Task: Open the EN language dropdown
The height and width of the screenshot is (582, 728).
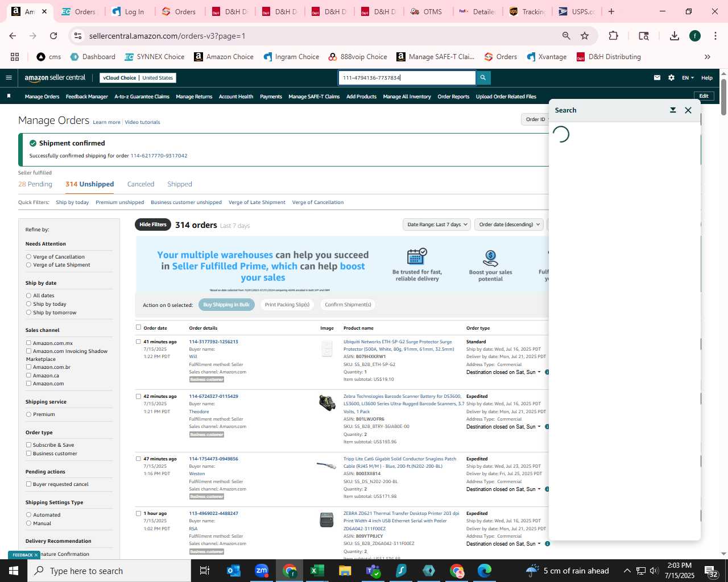Action: coord(688,78)
